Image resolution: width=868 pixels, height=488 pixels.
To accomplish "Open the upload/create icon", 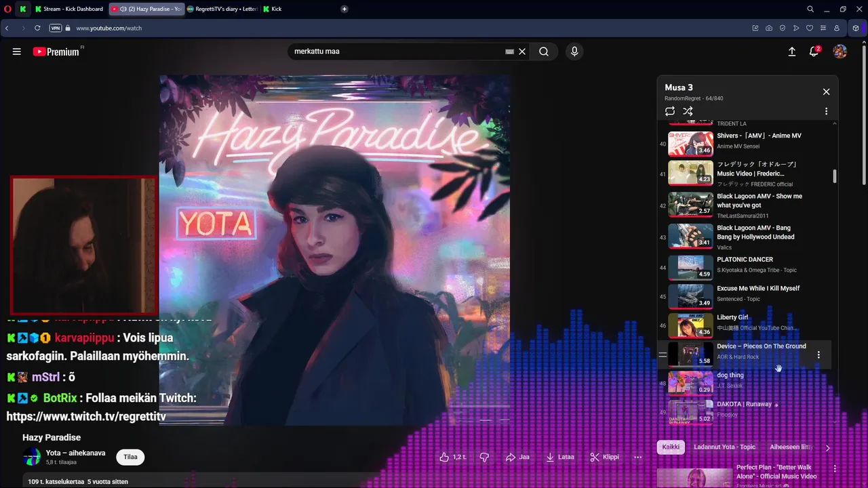I will point(791,52).
